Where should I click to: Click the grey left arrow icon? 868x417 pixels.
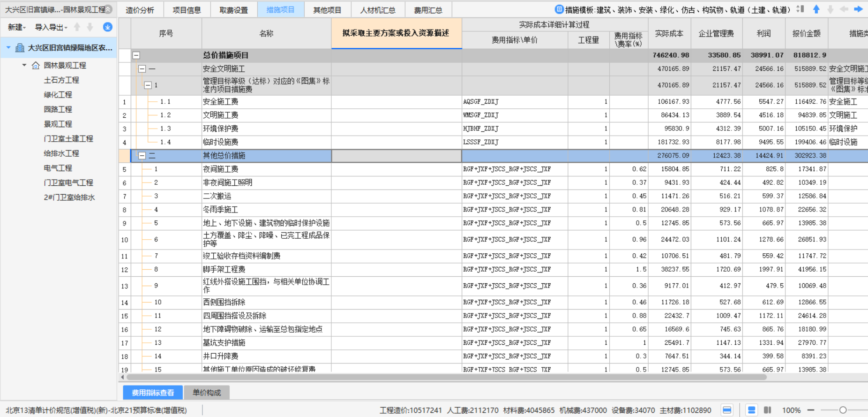pyautogui.click(x=844, y=9)
